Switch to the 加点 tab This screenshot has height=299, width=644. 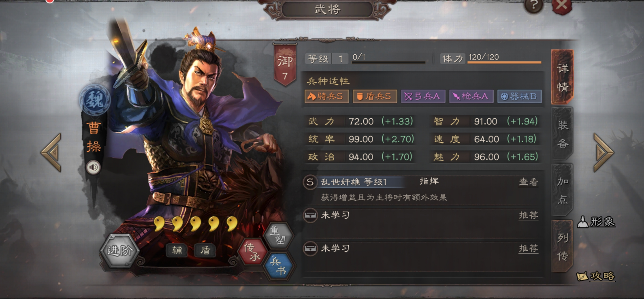562,190
